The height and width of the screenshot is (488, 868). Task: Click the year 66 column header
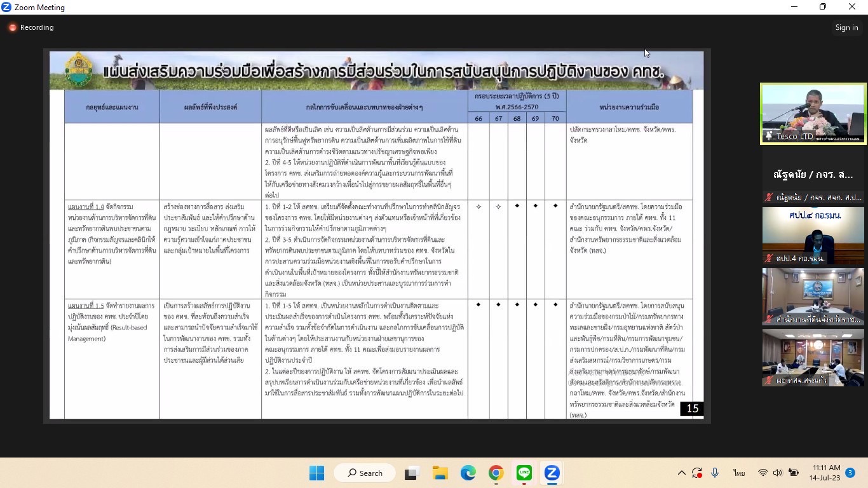478,118
